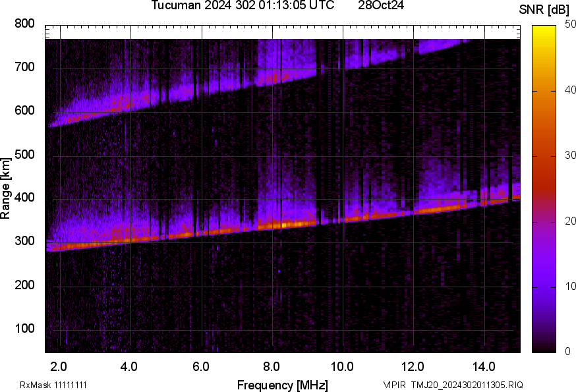This screenshot has height=392, width=576.
Task: Click frequency axis tick '10.0'
Action: 342,367
